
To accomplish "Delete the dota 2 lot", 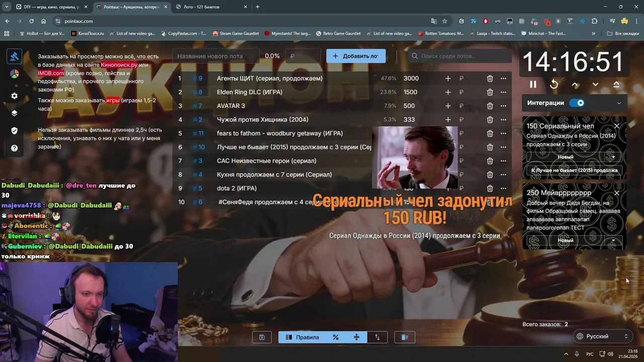I will (x=490, y=189).
